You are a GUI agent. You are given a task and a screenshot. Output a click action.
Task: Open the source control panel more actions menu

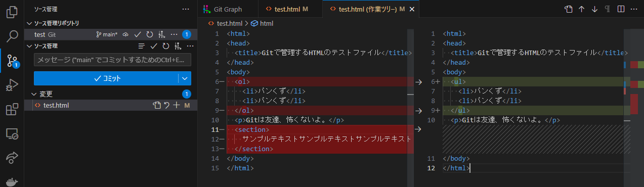(x=185, y=9)
